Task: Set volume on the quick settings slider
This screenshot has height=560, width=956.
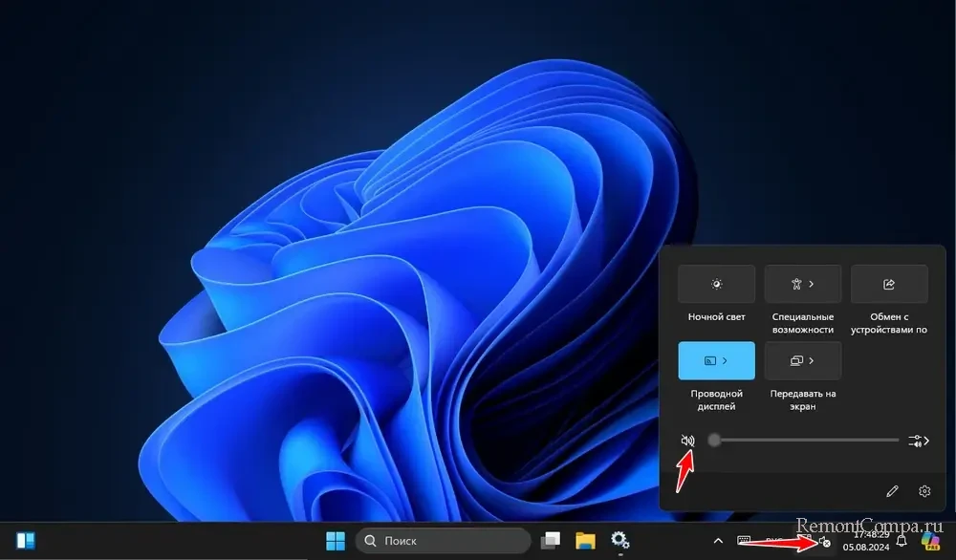Action: (x=804, y=440)
